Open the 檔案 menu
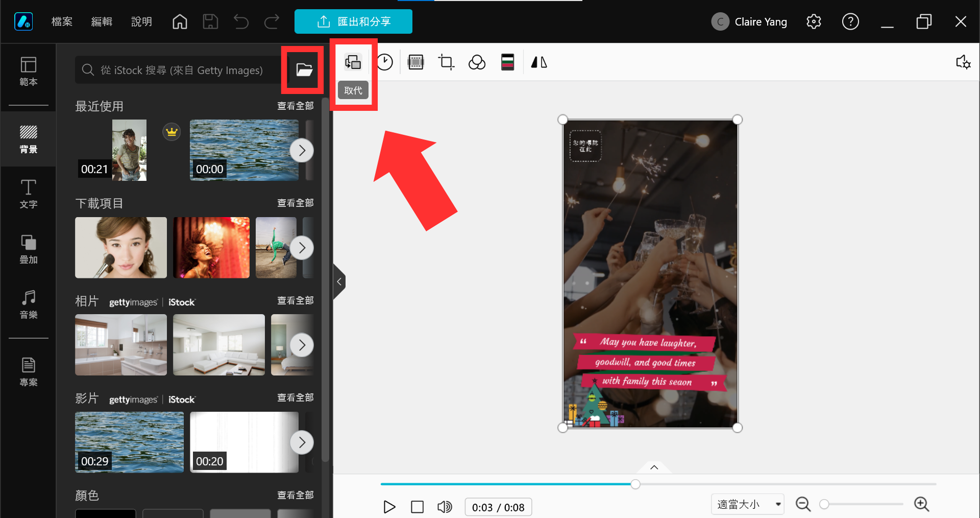 pos(62,21)
